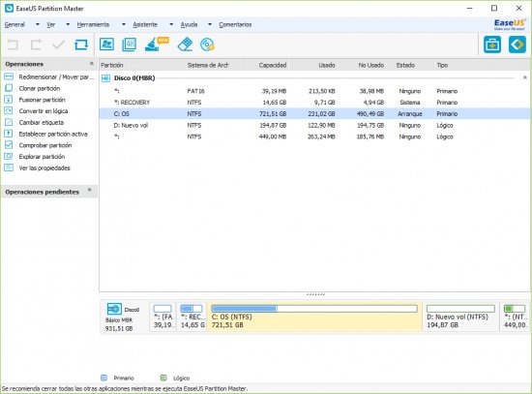The height and width of the screenshot is (394, 532).
Task: Click the Redo arrow toolbar icon
Action: coord(36,45)
